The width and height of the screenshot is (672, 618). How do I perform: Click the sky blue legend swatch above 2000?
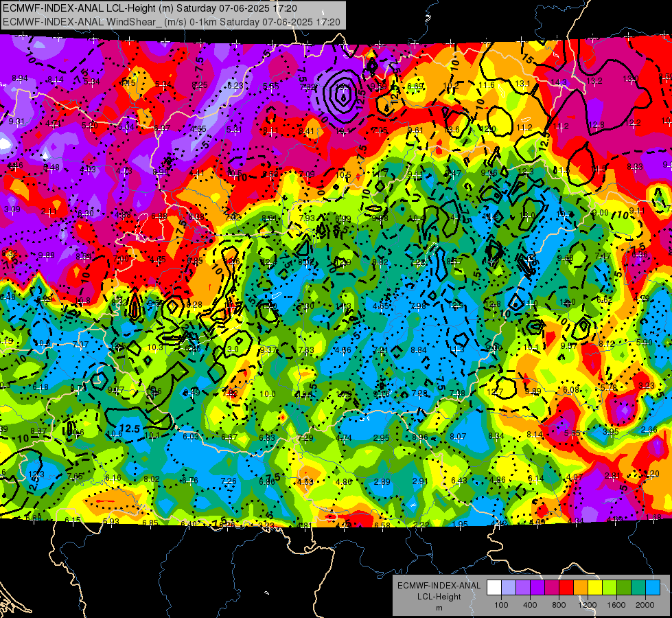653,588
